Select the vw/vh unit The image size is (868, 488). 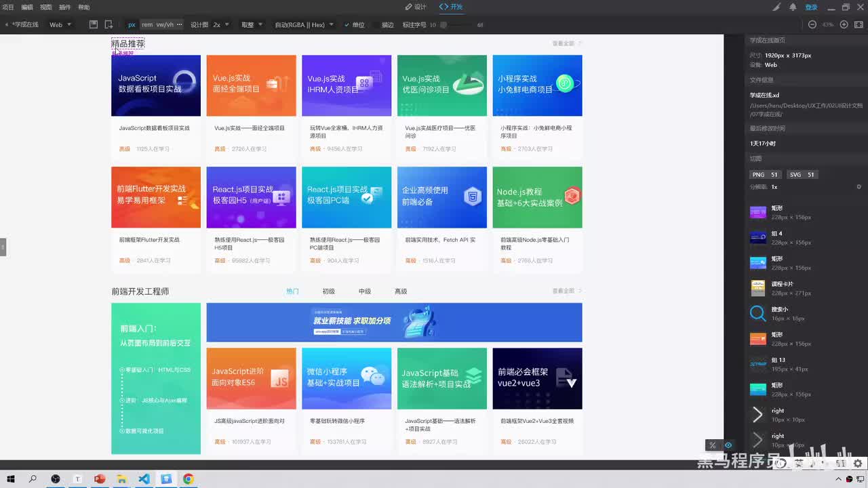pos(165,25)
